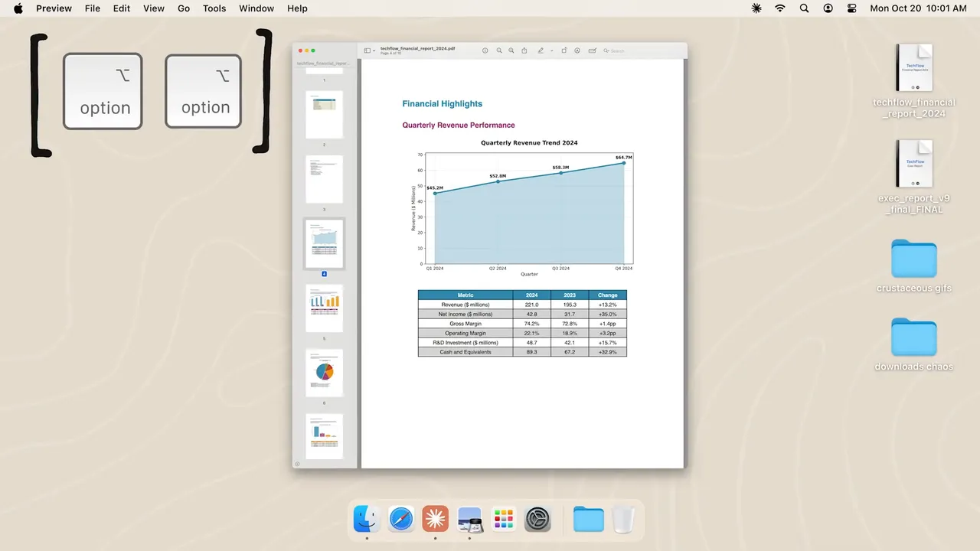Show the Markup toolbar

(577, 51)
